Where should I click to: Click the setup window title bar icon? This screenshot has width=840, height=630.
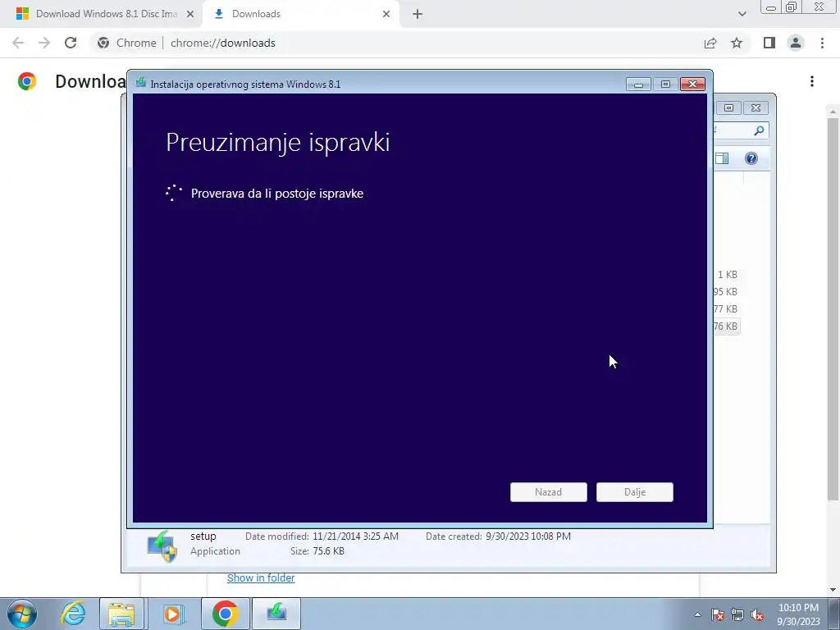[x=141, y=83]
